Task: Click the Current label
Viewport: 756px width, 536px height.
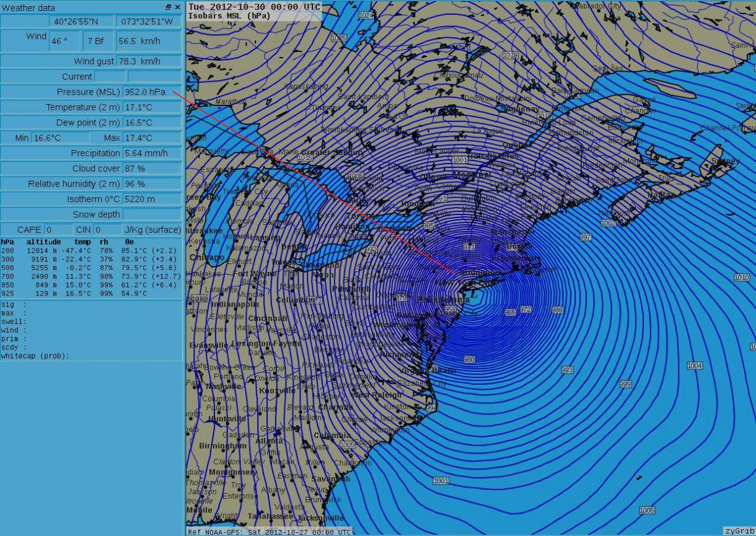Action: coord(77,77)
